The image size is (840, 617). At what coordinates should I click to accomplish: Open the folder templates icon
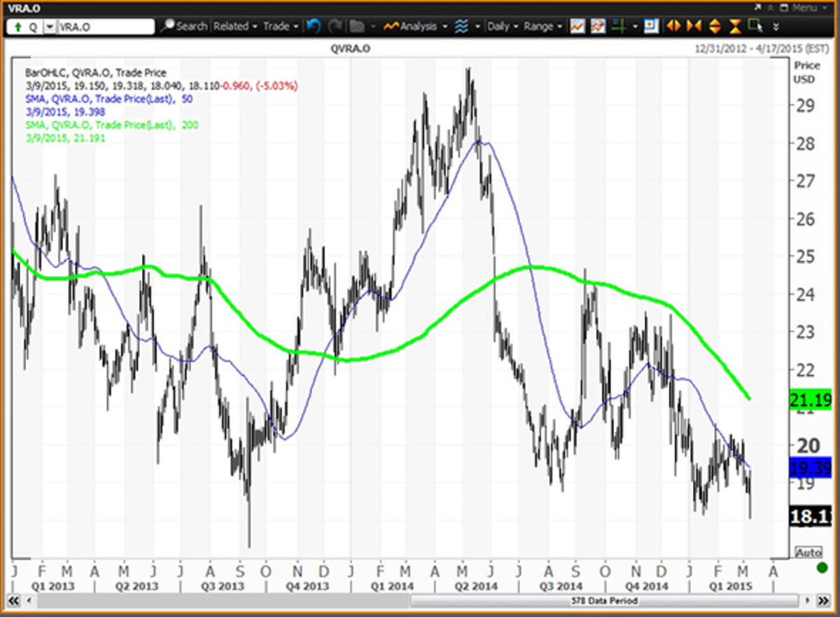(357, 26)
